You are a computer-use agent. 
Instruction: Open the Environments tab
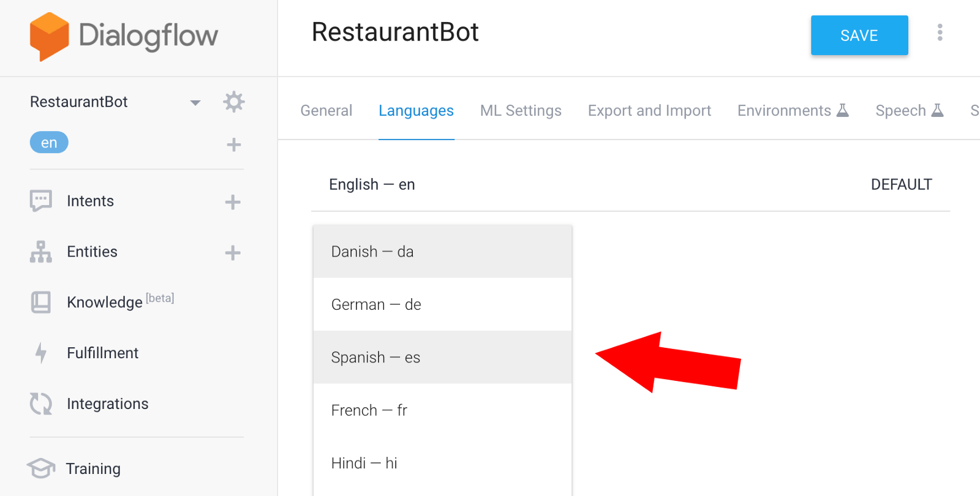pos(793,110)
